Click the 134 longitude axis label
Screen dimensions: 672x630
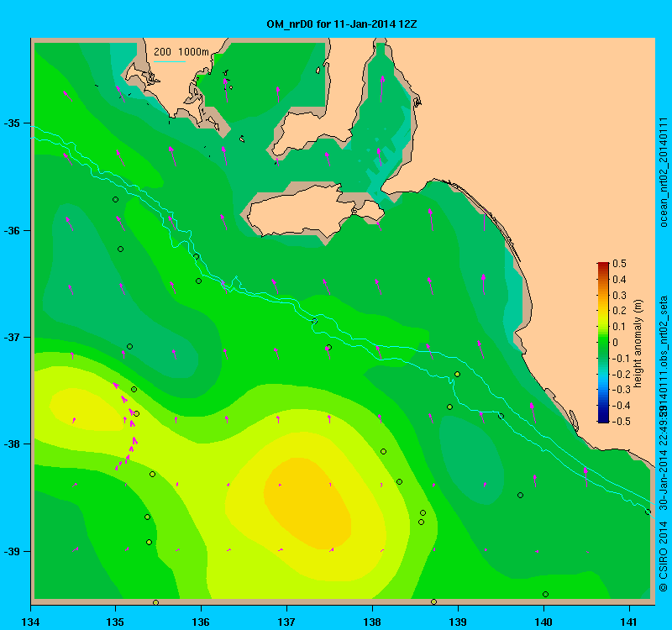click(x=30, y=622)
